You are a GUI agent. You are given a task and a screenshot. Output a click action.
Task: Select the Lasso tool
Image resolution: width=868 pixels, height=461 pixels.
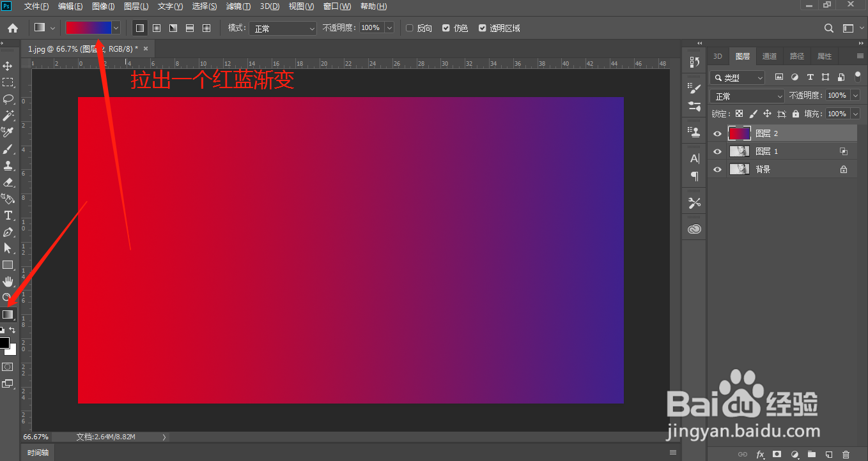pyautogui.click(x=8, y=99)
